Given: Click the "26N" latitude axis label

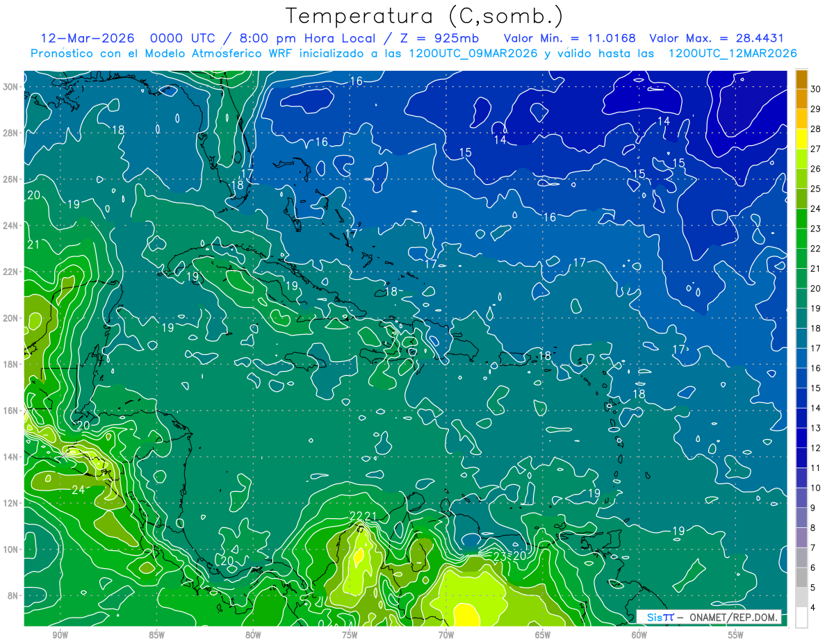Looking at the screenshot, I should point(10,179).
